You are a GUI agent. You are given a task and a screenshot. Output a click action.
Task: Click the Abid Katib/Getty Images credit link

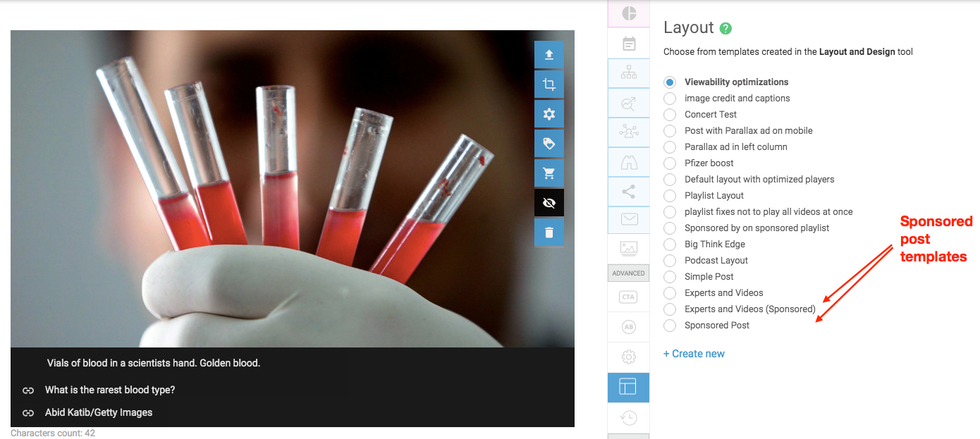[98, 412]
